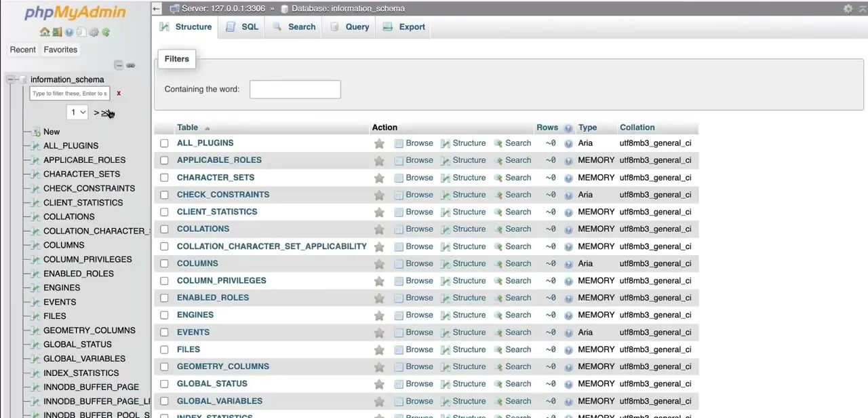Open the Search tab

(x=294, y=27)
